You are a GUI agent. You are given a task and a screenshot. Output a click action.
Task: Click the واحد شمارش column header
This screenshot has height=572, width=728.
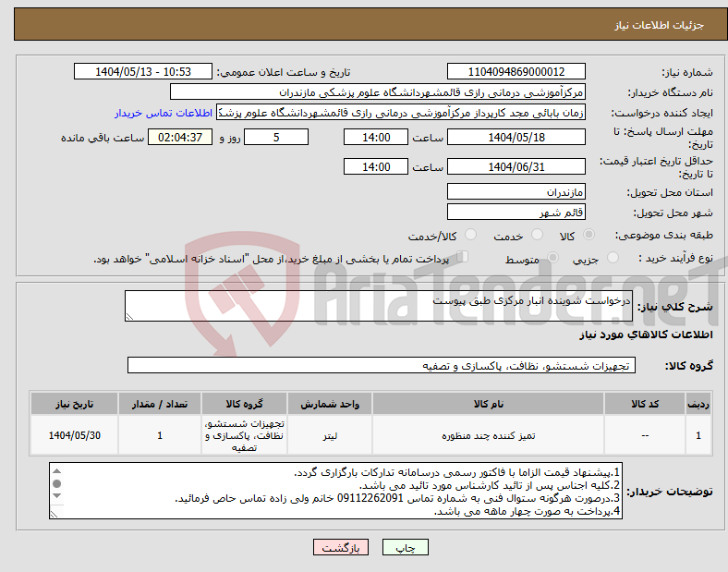click(x=330, y=404)
